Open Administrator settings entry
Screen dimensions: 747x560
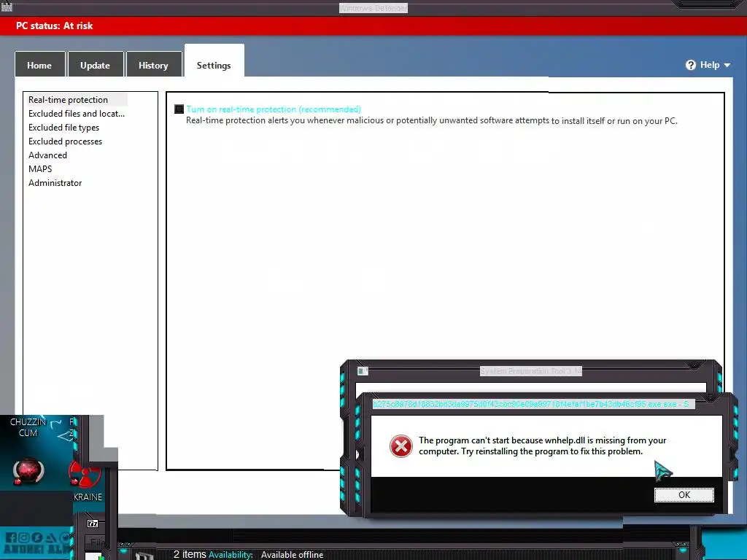55,182
